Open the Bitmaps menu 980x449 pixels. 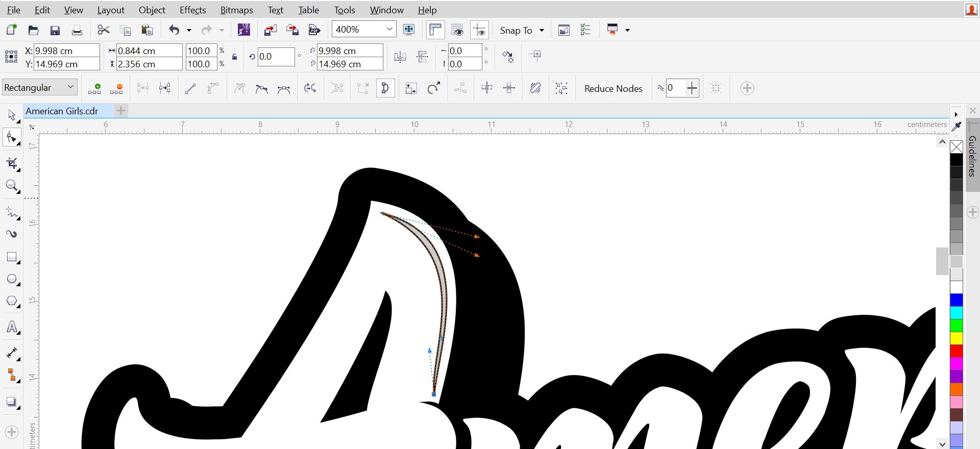click(x=236, y=10)
